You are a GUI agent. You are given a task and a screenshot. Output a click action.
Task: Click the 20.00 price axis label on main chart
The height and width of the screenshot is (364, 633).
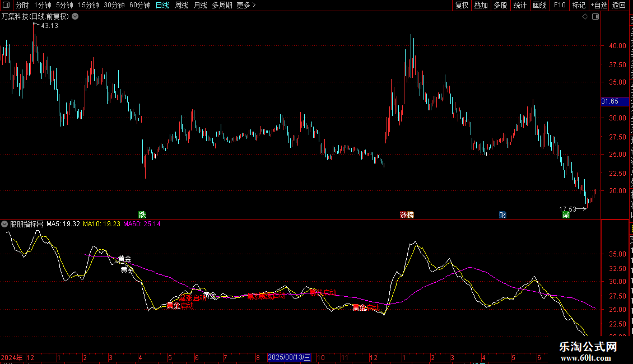click(x=618, y=191)
